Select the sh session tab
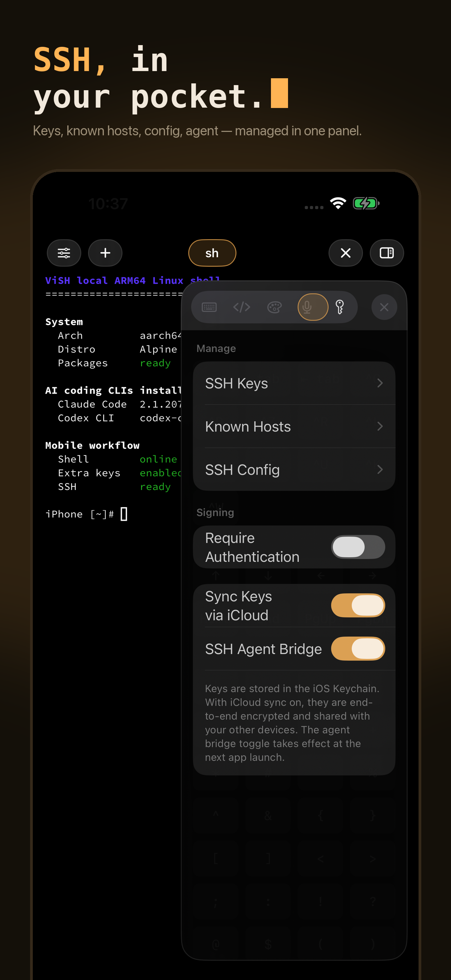Viewport: 451px width, 980px height. coord(212,253)
